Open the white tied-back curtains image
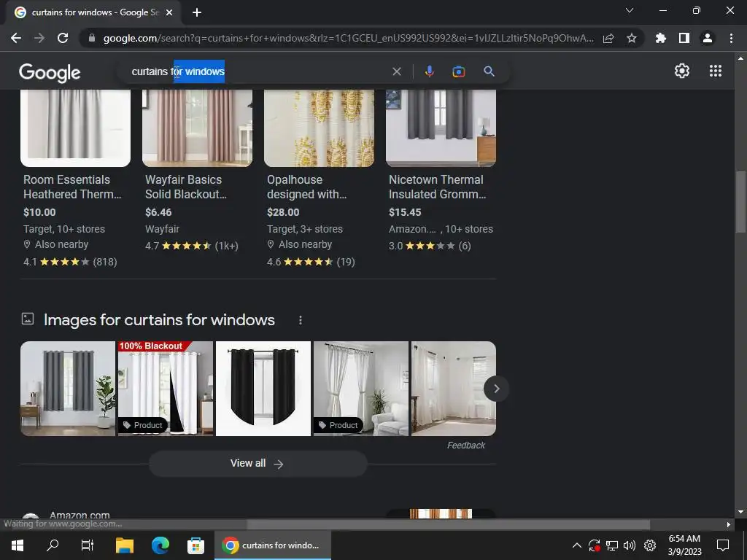This screenshot has height=560, width=747. [x=360, y=389]
